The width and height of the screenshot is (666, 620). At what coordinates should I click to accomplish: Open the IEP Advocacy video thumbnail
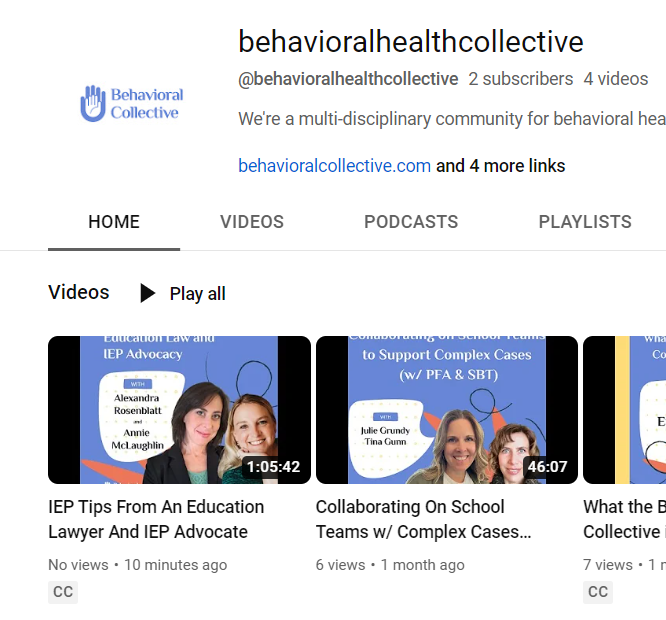point(179,410)
